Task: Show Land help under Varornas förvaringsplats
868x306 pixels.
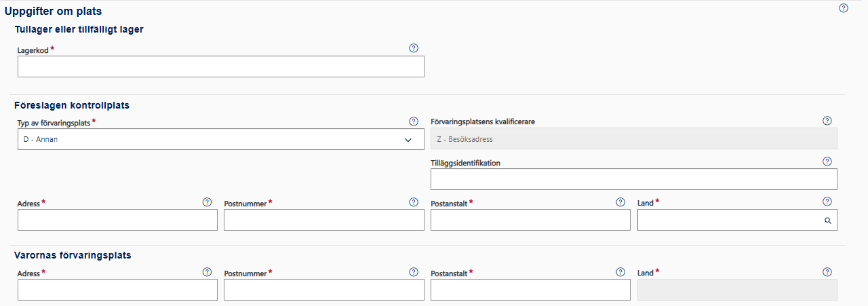Action: click(x=827, y=272)
